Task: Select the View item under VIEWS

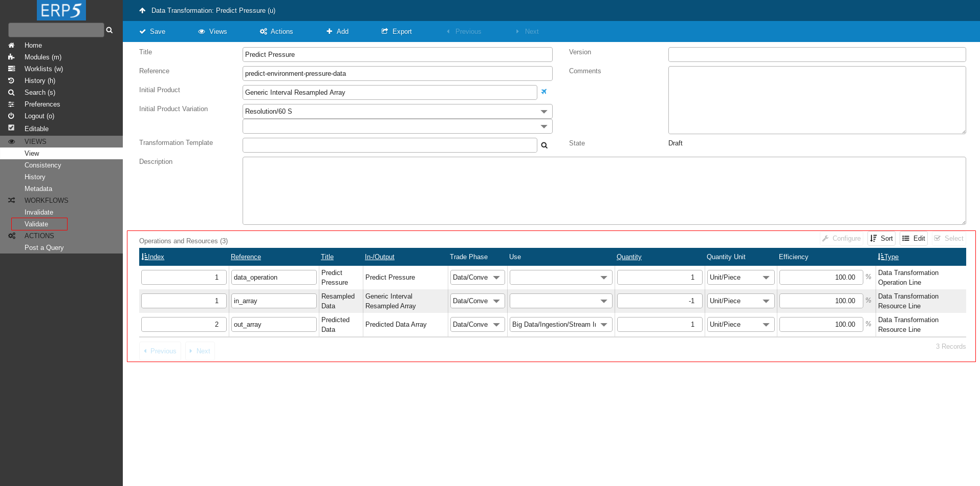Action: 61,153
